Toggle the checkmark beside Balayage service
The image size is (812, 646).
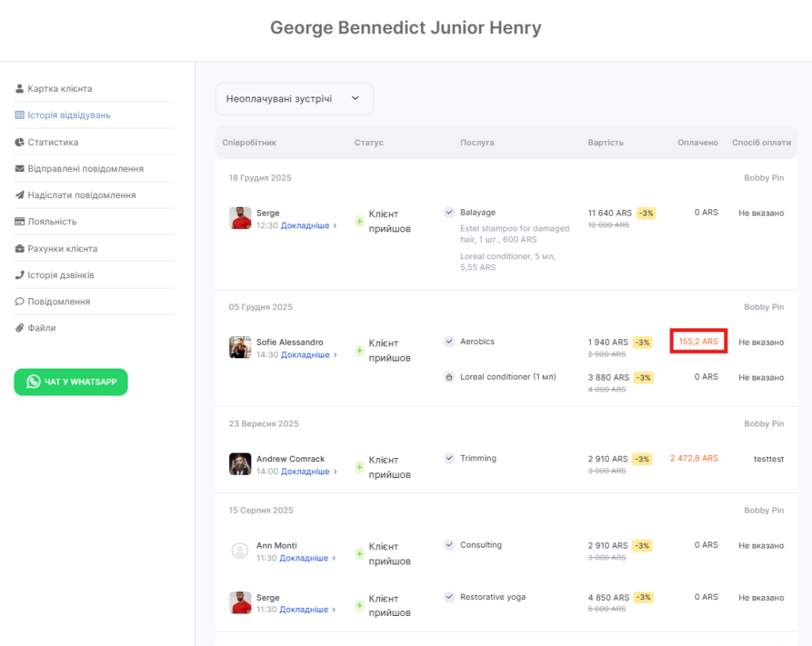(x=449, y=212)
